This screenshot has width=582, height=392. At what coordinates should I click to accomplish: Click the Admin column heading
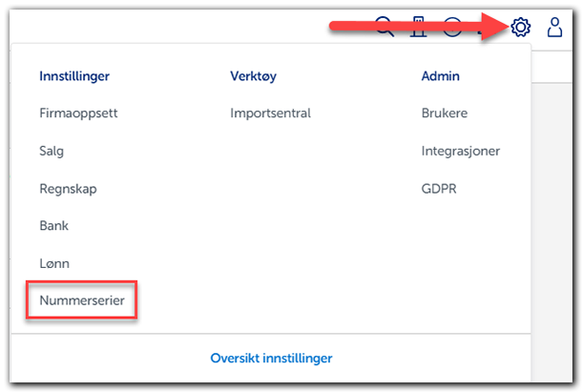tap(440, 75)
